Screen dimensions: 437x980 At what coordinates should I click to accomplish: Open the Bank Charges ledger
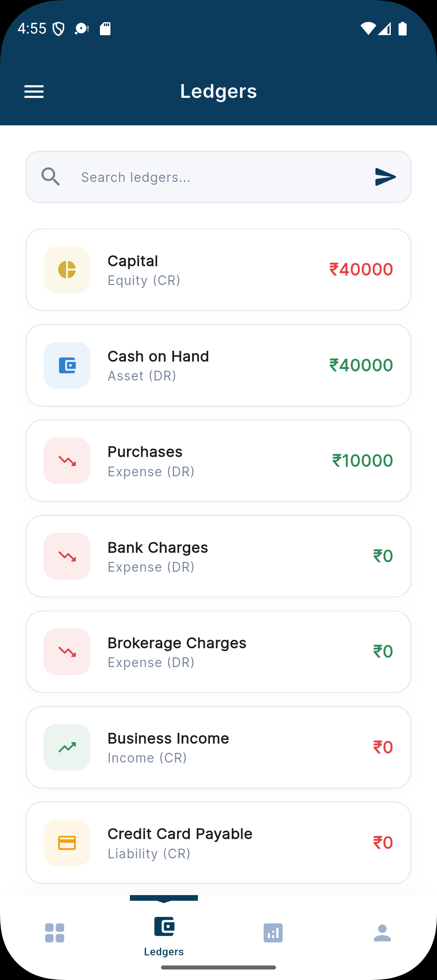click(218, 556)
